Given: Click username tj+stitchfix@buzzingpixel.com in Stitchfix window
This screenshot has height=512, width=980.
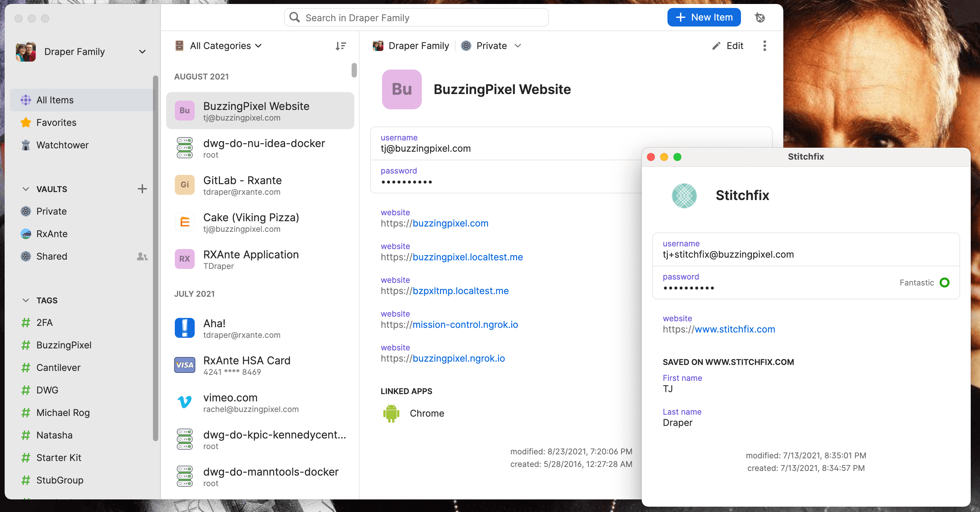Looking at the screenshot, I should click(x=806, y=249).
